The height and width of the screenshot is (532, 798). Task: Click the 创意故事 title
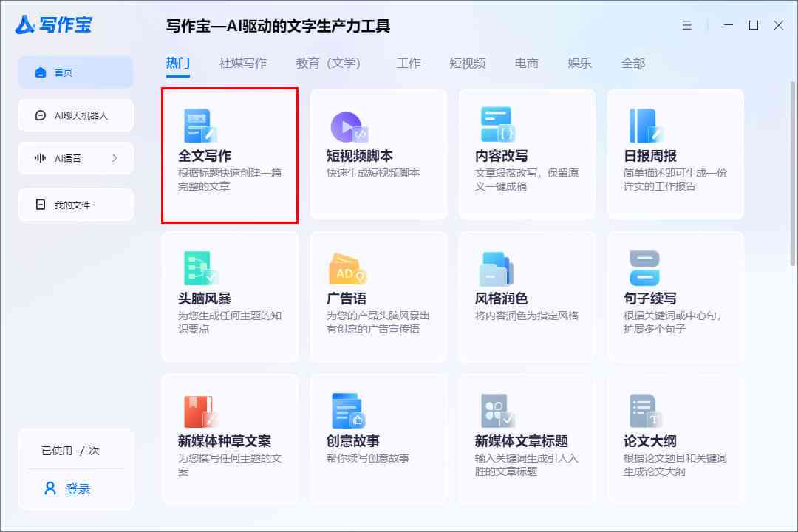[352, 441]
